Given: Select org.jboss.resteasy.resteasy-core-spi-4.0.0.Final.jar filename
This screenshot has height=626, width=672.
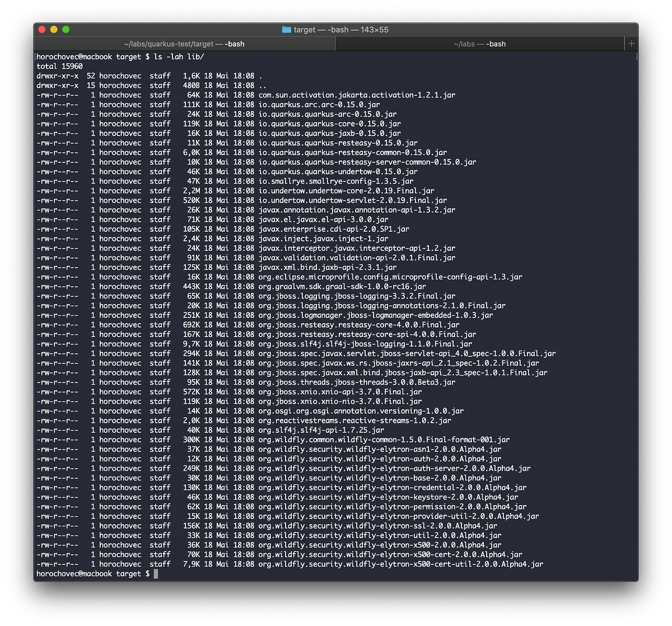Looking at the screenshot, I should click(367, 334).
